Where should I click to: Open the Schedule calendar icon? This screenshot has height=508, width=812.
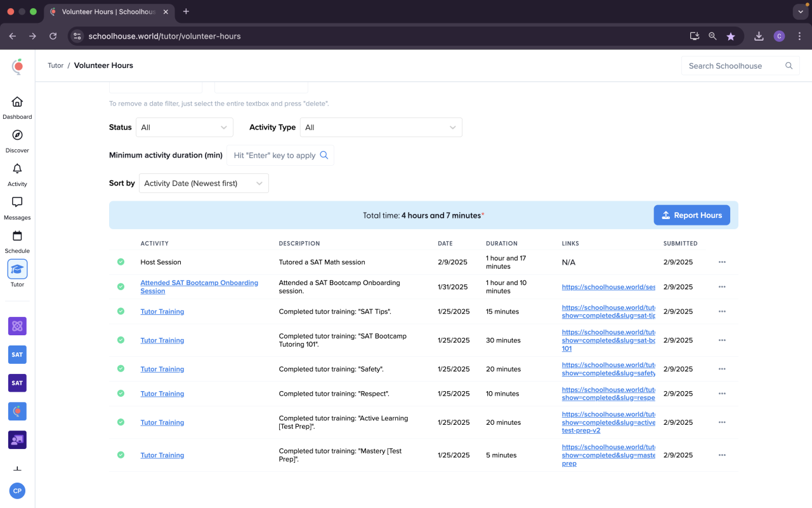(x=17, y=236)
